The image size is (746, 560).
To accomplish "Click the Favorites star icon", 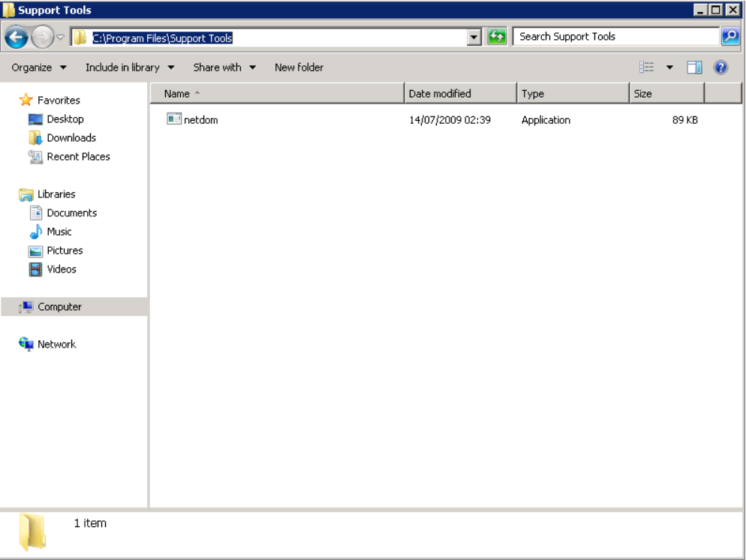I will pyautogui.click(x=26, y=100).
